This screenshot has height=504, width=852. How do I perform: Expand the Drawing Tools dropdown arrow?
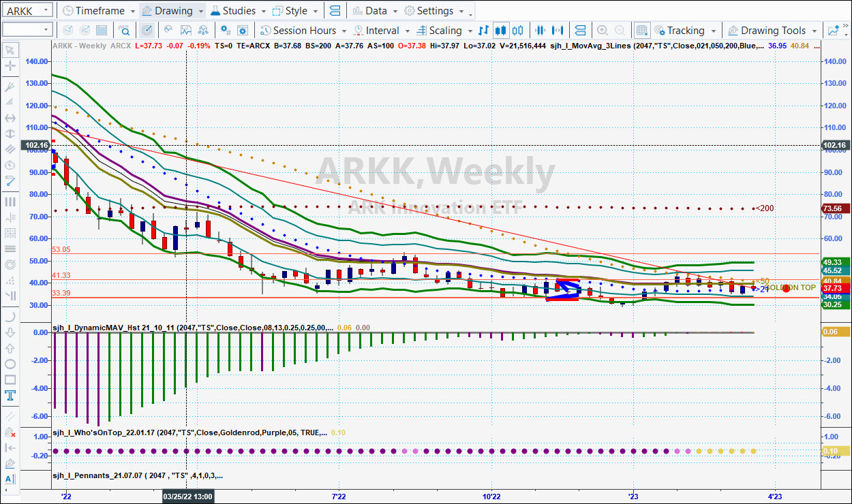click(x=815, y=31)
